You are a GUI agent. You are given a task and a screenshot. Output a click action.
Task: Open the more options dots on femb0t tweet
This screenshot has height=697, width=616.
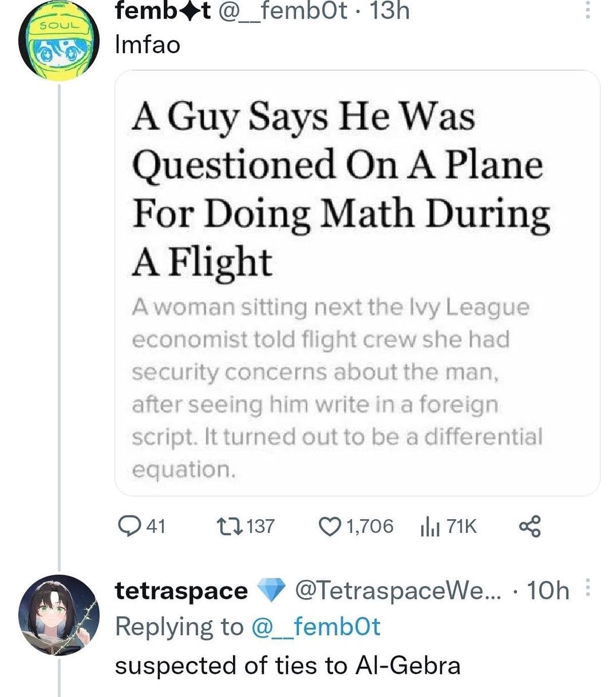pos(587,9)
